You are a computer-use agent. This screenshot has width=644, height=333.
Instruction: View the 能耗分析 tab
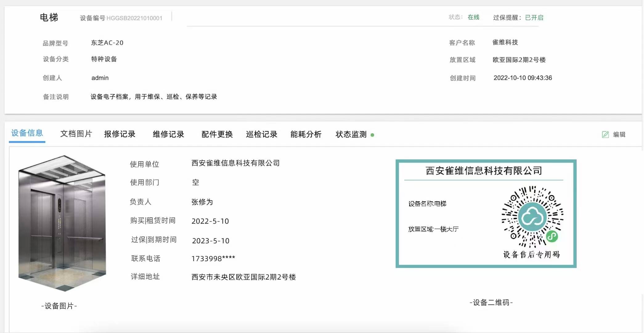point(306,134)
